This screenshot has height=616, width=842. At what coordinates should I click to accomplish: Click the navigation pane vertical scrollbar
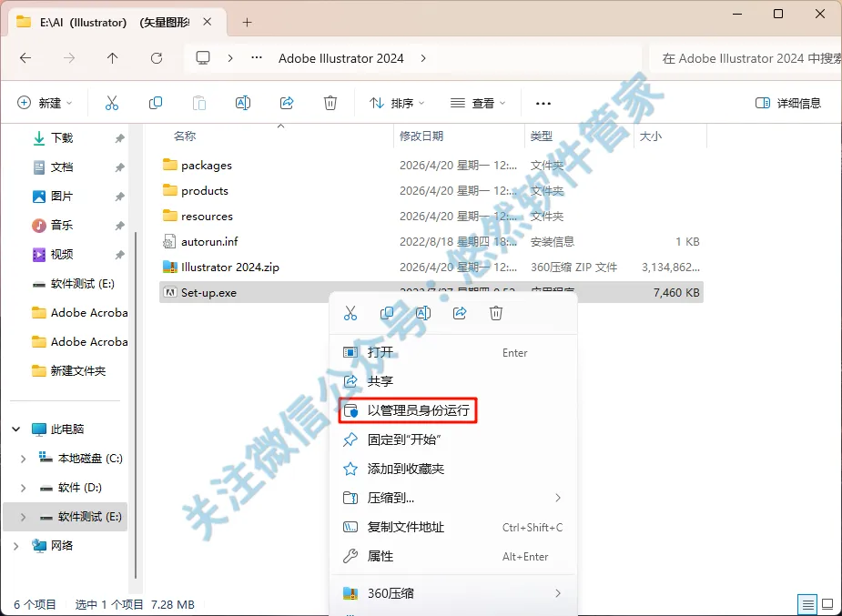pos(136,405)
